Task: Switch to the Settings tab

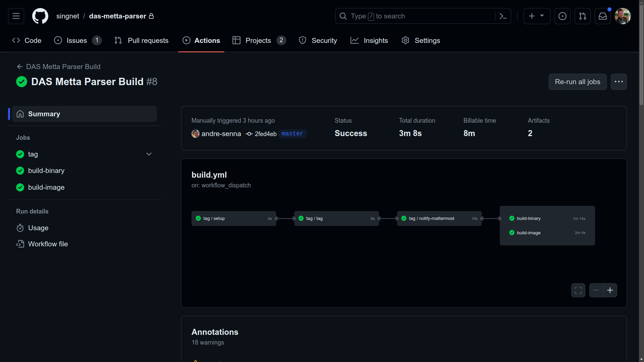Action: 421,41
